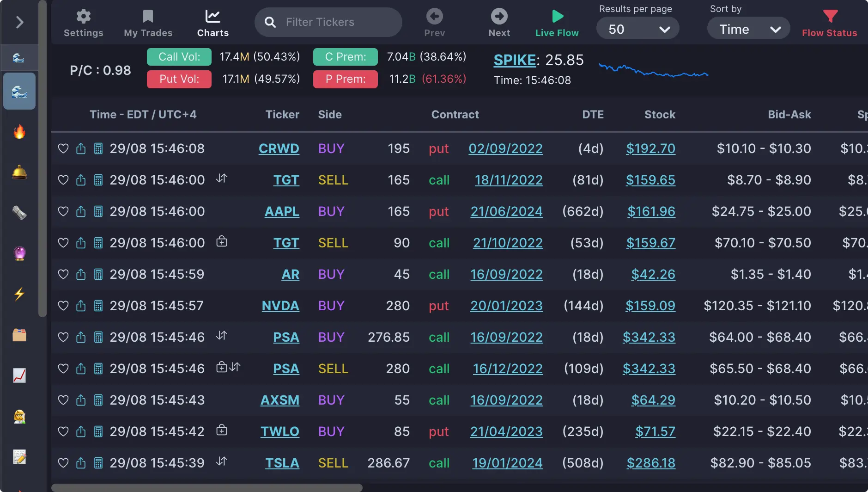Open Results per page dropdown

tap(638, 29)
